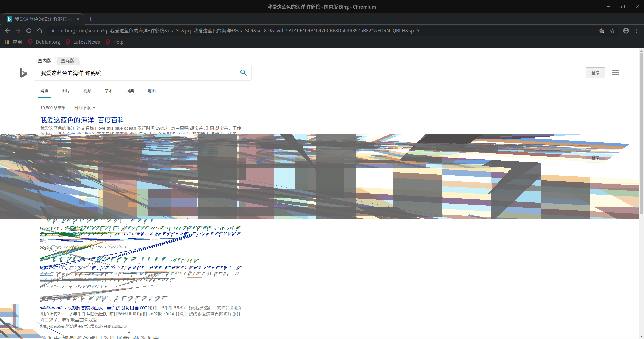Select the 图片 search category
Viewport: 644px width, 339px height.
click(66, 91)
